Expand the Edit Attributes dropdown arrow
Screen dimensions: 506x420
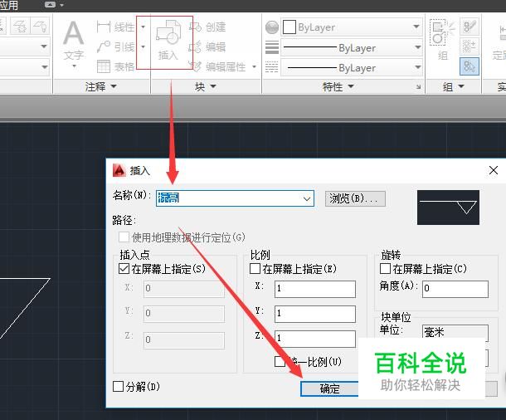[255, 67]
